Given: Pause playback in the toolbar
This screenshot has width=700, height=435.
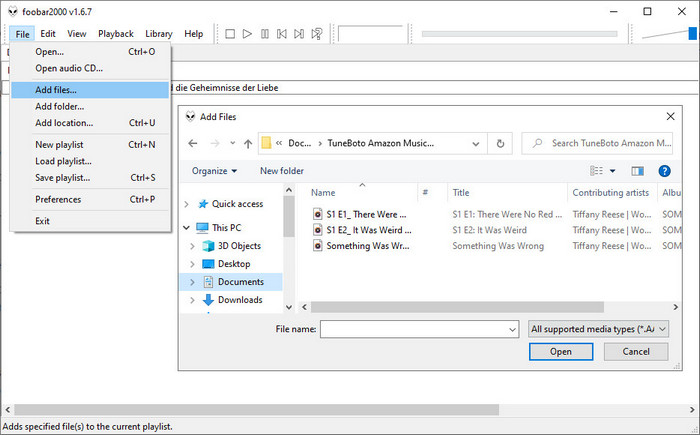Looking at the screenshot, I should 265,34.
